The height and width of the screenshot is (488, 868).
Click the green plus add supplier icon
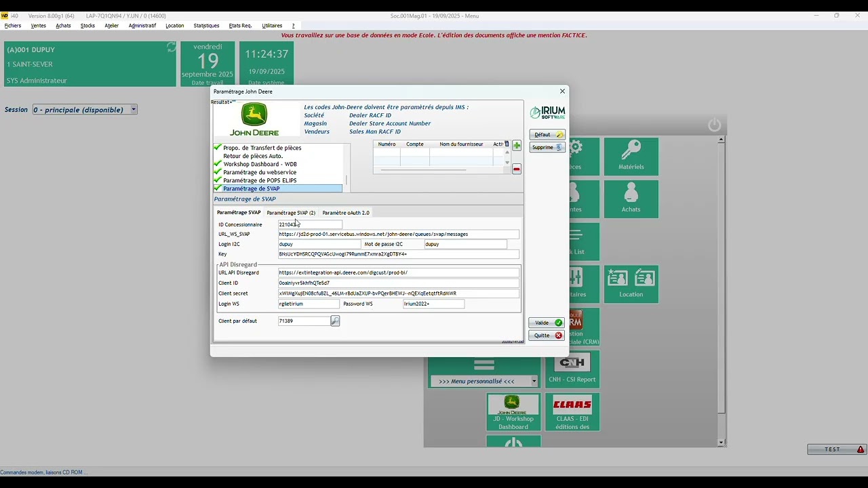[x=517, y=146]
